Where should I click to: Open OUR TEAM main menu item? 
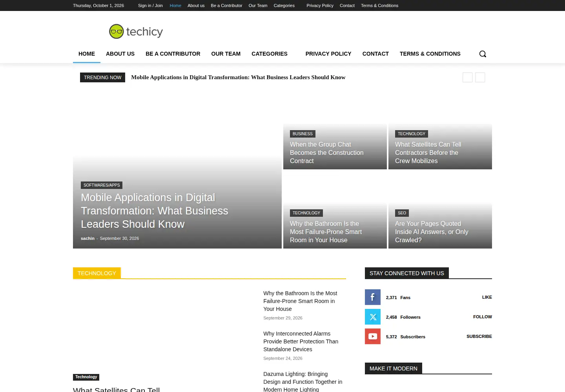[226, 54]
